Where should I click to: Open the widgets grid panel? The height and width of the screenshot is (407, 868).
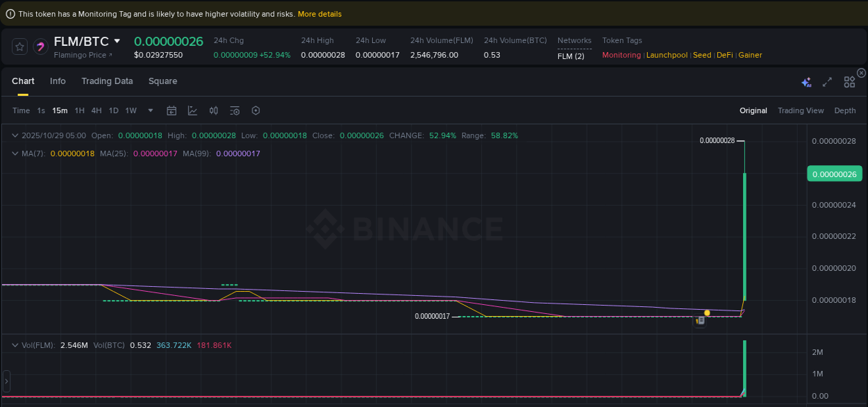coord(849,81)
